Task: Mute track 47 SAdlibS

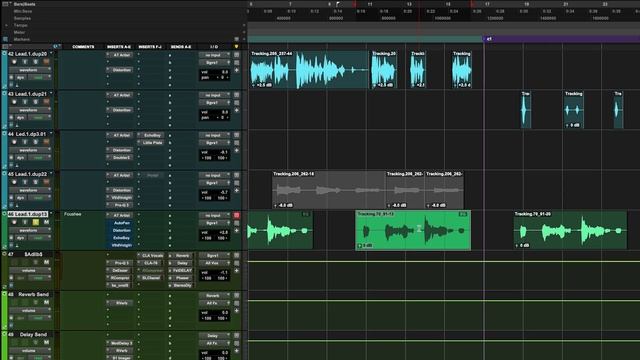Action: (x=46, y=262)
